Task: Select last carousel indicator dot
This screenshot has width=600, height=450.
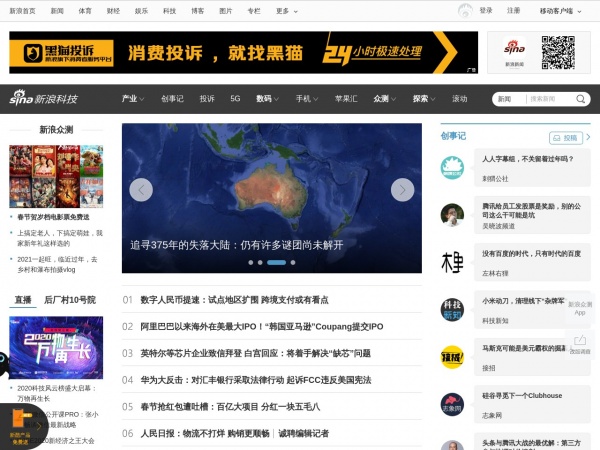Action: coord(293,262)
